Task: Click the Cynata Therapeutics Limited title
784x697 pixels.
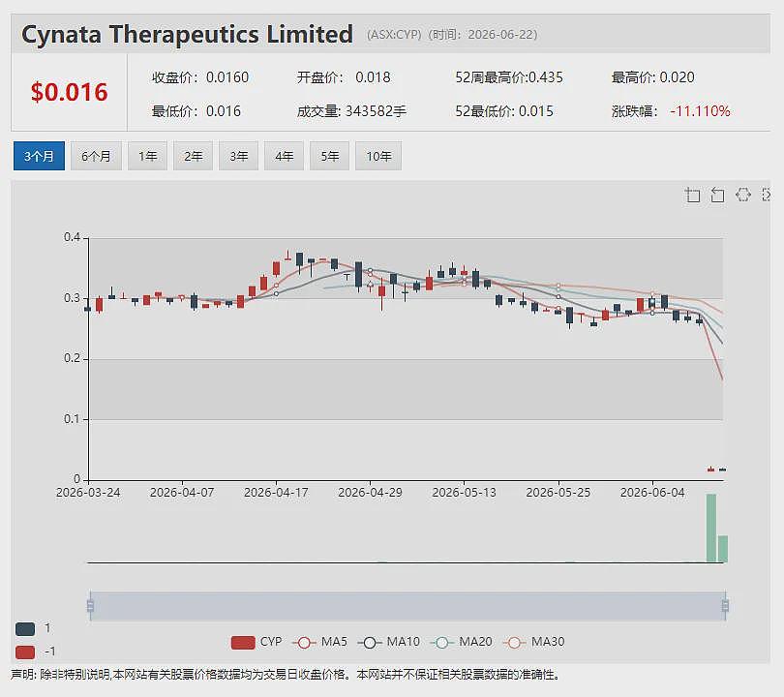Action: pyautogui.click(x=187, y=35)
